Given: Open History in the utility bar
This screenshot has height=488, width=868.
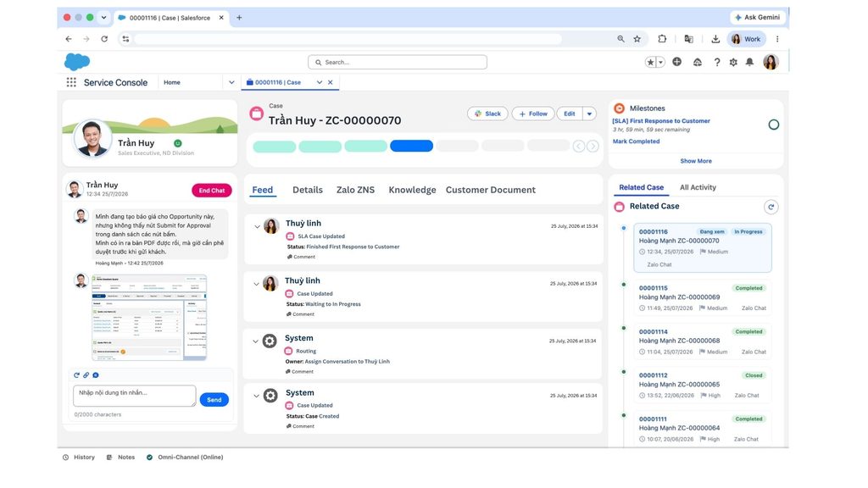Looking at the screenshot, I should [79, 457].
